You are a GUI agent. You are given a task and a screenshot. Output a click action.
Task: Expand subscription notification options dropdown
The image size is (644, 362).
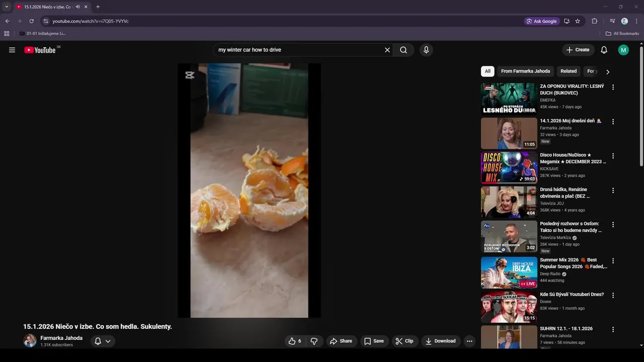click(x=103, y=341)
